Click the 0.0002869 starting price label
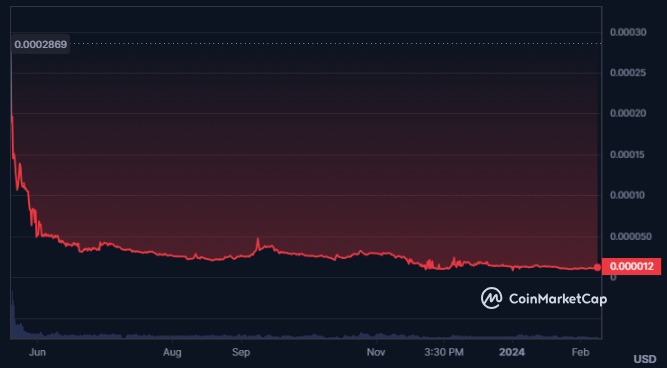The width and height of the screenshot is (667, 368). (x=40, y=44)
